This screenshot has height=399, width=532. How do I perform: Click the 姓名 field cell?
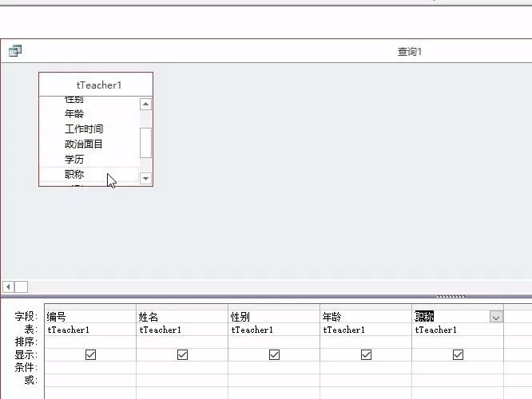pos(182,317)
